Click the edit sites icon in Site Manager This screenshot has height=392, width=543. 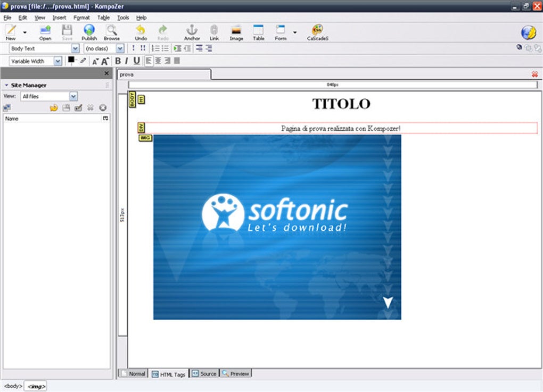[x=7, y=108]
